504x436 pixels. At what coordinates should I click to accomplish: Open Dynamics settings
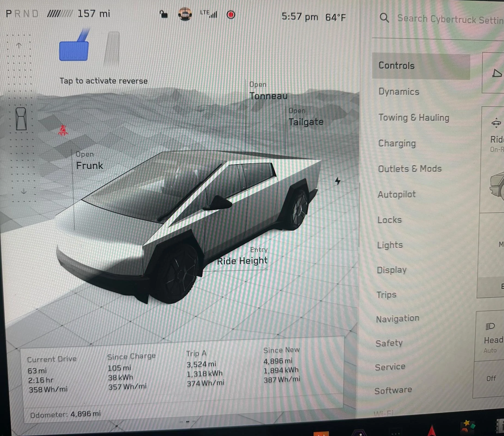pyautogui.click(x=399, y=92)
